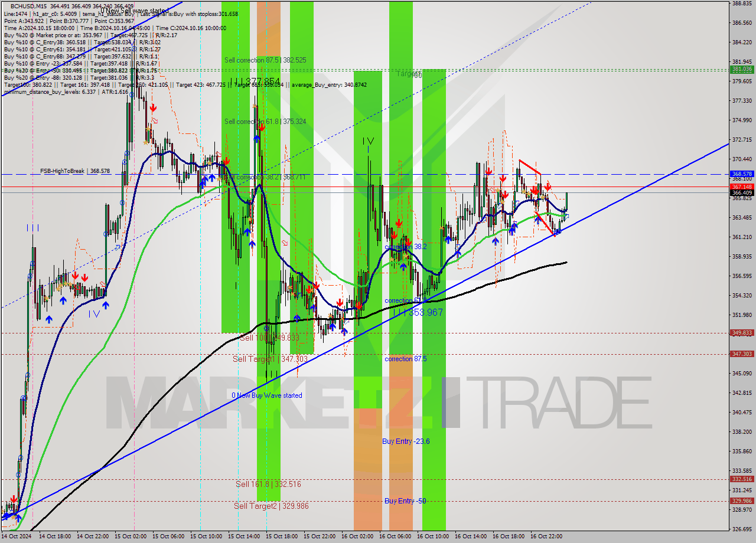Select the '15 Oct 18:00' time label
Image resolution: width=756 pixels, height=543 pixels.
coord(281,537)
